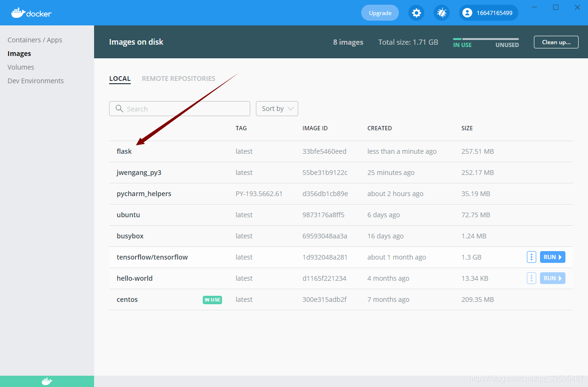Screen dimensions: 588x387
Task: Open the three-dot menu for hello-world
Action: point(532,278)
